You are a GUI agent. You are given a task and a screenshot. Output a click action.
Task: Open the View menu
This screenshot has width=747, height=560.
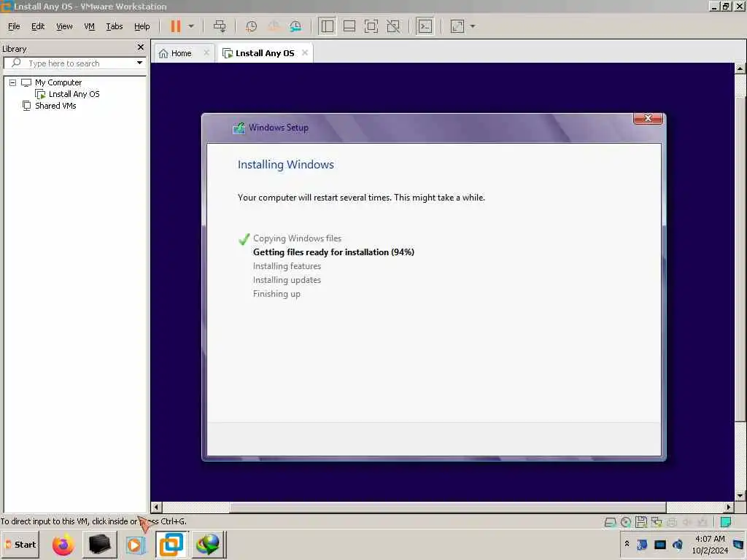(x=64, y=26)
